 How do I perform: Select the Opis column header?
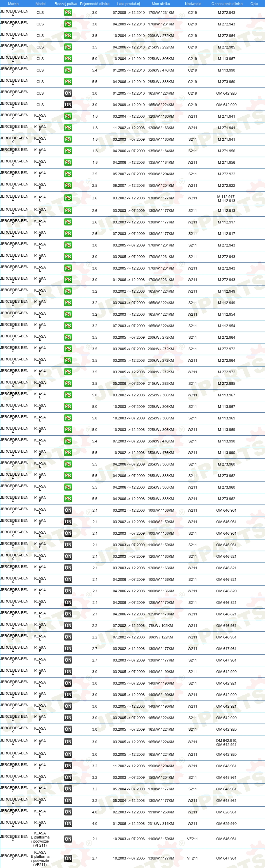point(254,4)
